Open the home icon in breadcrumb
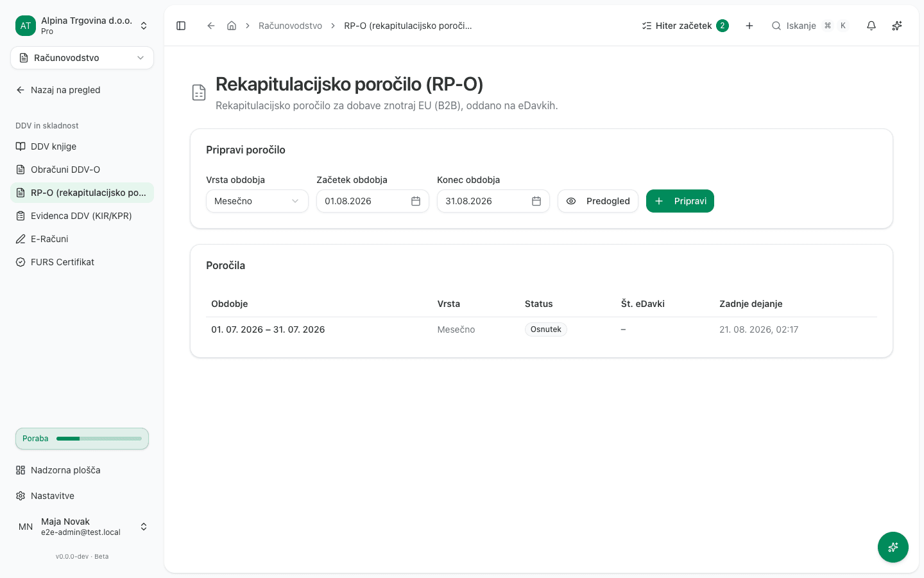Image resolution: width=924 pixels, height=578 pixels. click(232, 26)
